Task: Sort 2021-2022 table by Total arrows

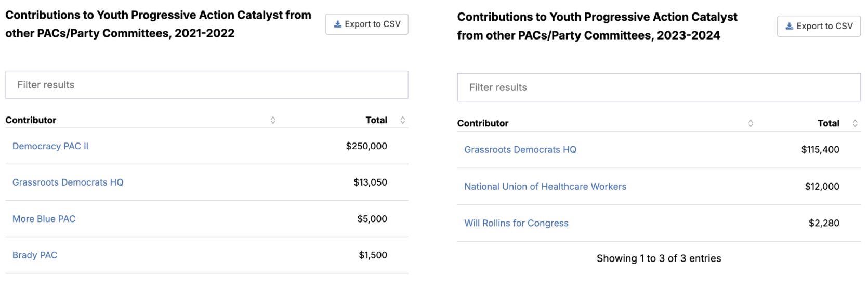Action: pos(403,121)
